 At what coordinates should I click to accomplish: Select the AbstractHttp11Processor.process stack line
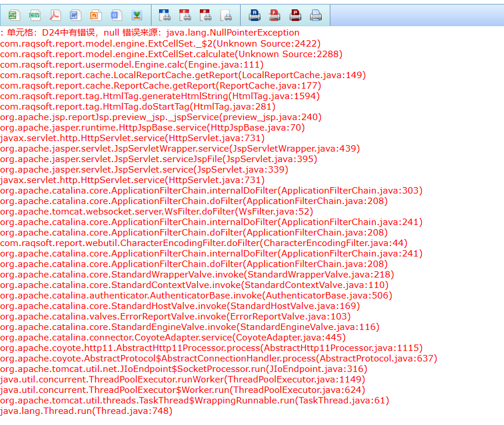pyautogui.click(x=211, y=348)
